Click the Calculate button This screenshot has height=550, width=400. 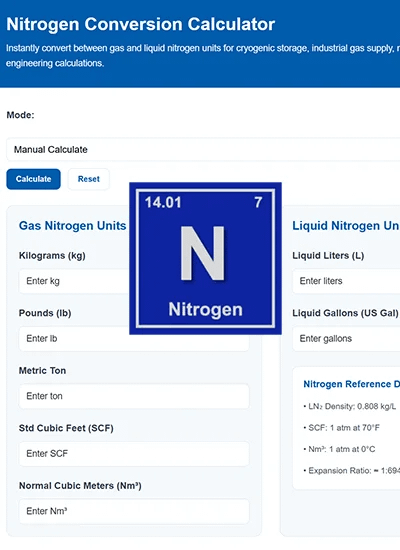33,179
